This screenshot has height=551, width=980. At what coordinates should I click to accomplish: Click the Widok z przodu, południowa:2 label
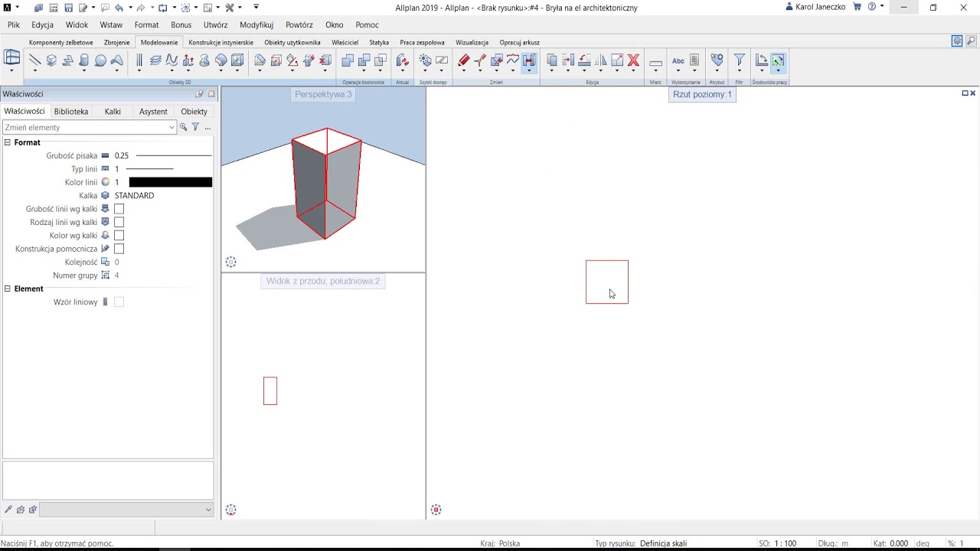pos(323,281)
